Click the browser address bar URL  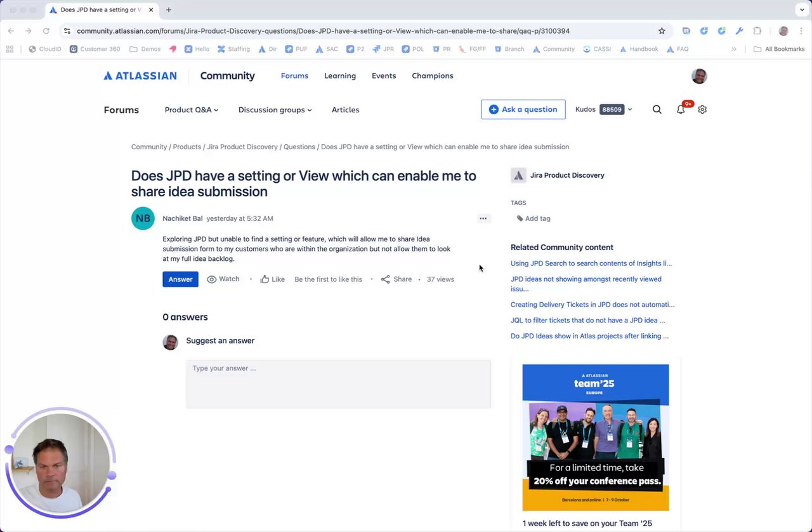click(324, 30)
